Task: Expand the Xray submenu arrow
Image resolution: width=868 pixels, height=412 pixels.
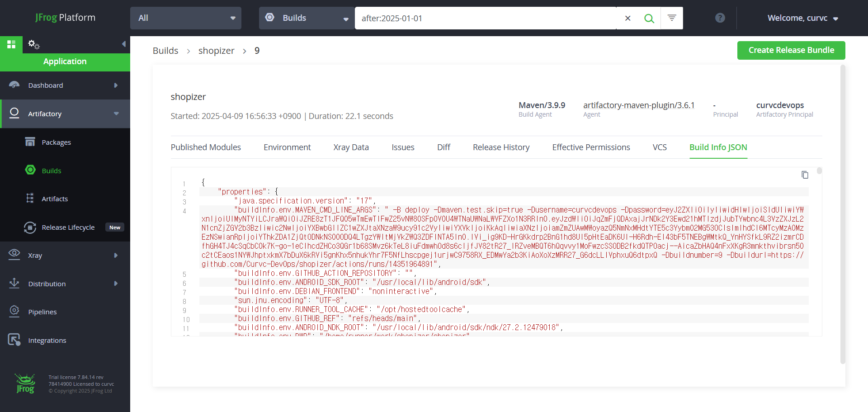Action: pos(116,255)
